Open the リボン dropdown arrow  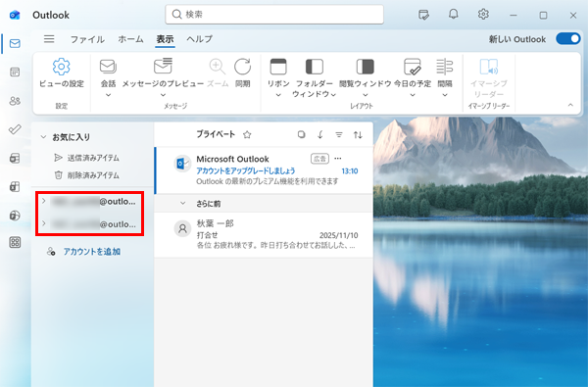click(x=278, y=95)
